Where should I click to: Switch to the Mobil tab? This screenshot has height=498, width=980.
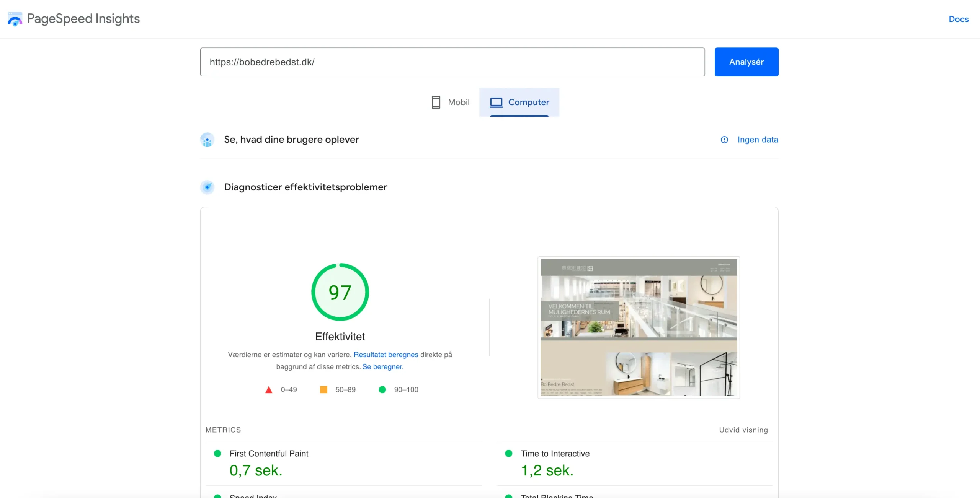pyautogui.click(x=450, y=102)
